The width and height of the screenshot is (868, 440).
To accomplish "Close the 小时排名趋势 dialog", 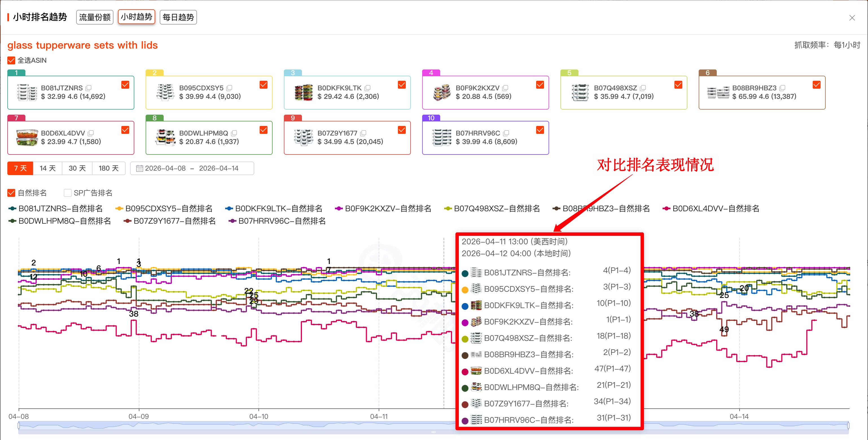I will click(852, 18).
